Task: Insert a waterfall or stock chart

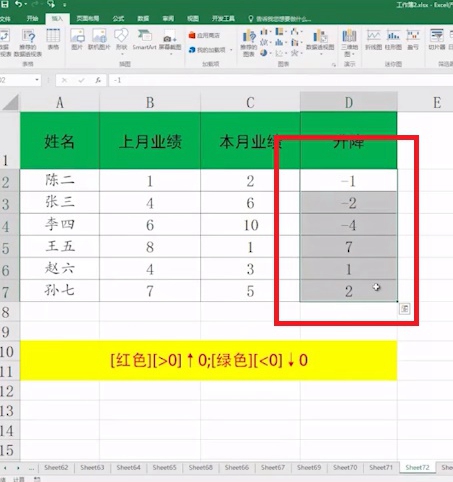Action: tap(296, 32)
